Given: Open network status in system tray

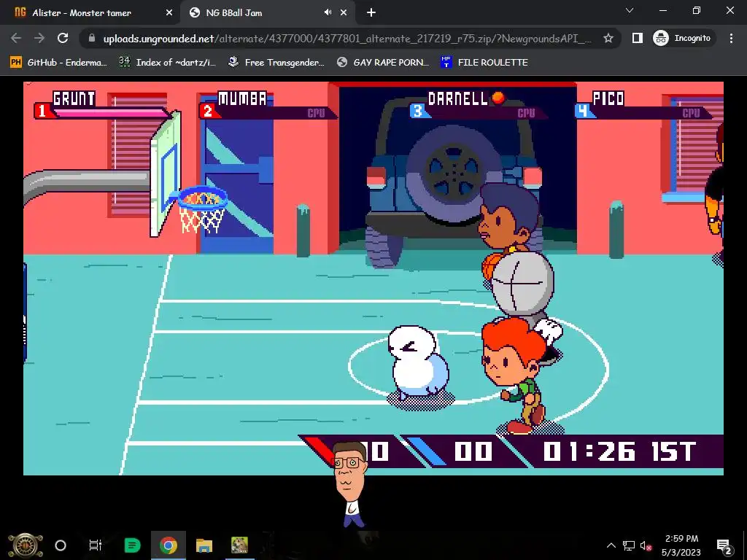Looking at the screenshot, I should [x=628, y=545].
